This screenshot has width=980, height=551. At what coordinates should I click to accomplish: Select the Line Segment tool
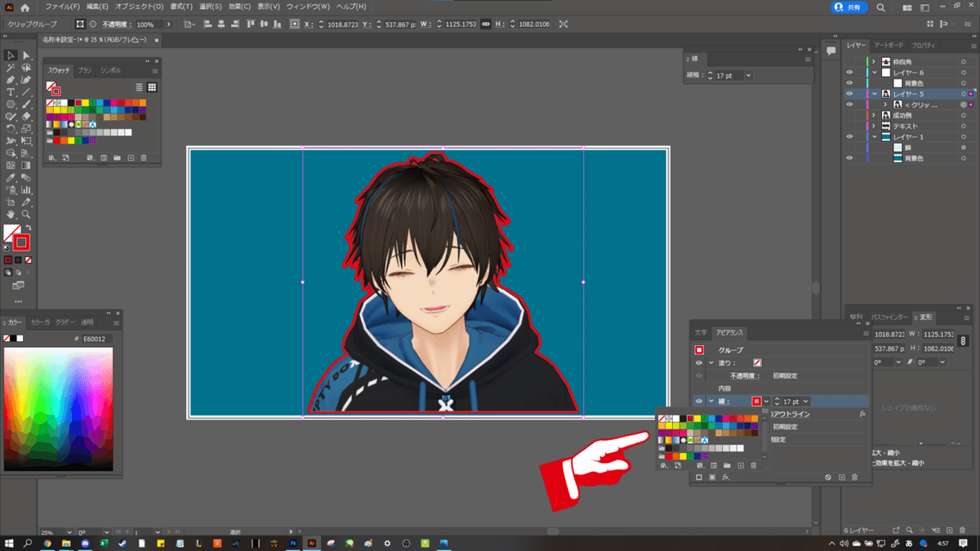point(26,92)
